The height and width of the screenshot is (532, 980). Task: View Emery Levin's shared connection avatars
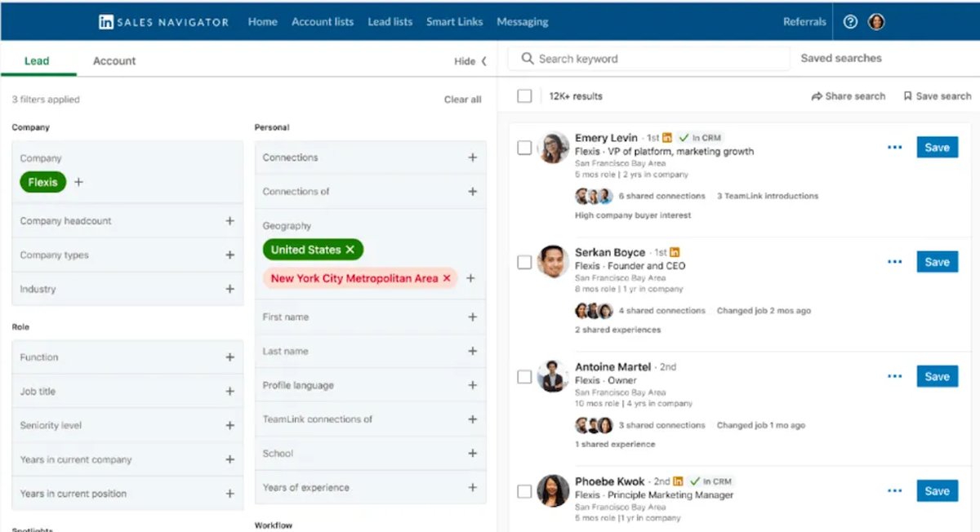pyautogui.click(x=594, y=196)
